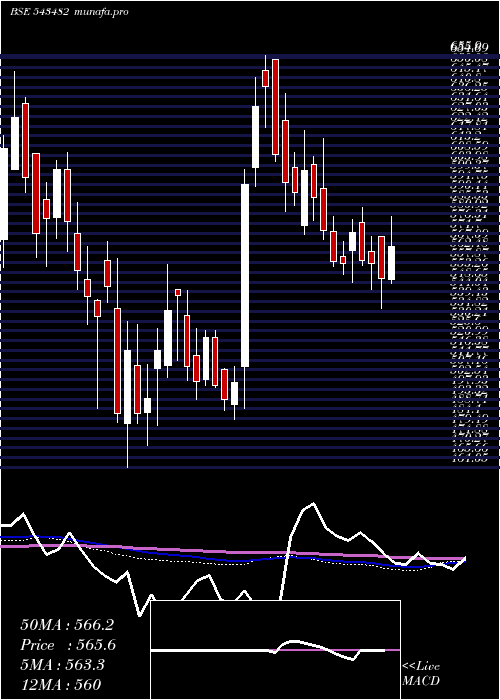Click the last white candle on the right
This screenshot has width=500, height=700.
click(392, 263)
